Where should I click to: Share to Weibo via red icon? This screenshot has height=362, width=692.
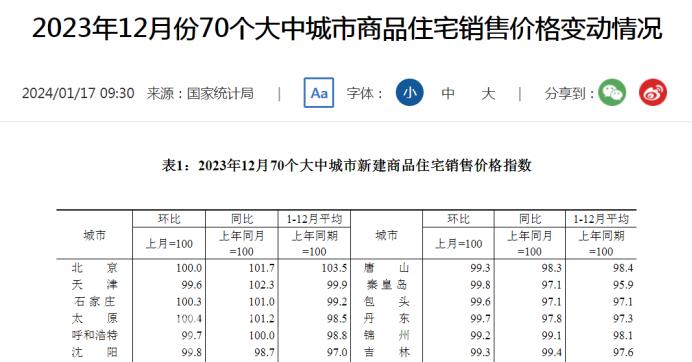pyautogui.click(x=653, y=93)
